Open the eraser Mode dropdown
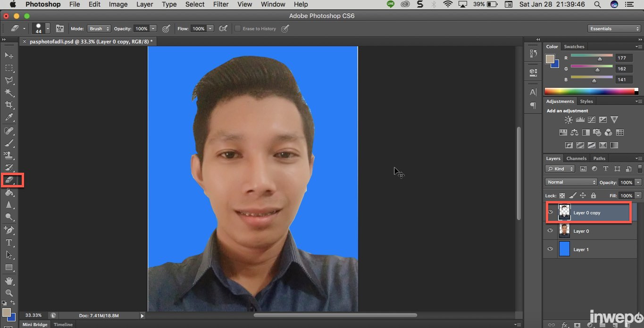Image resolution: width=644 pixels, height=328 pixels. (99, 29)
